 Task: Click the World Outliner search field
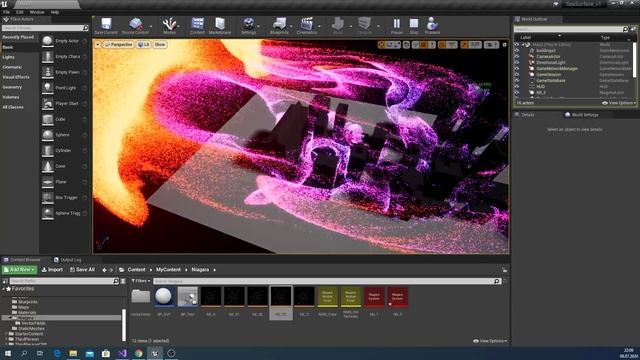571,29
